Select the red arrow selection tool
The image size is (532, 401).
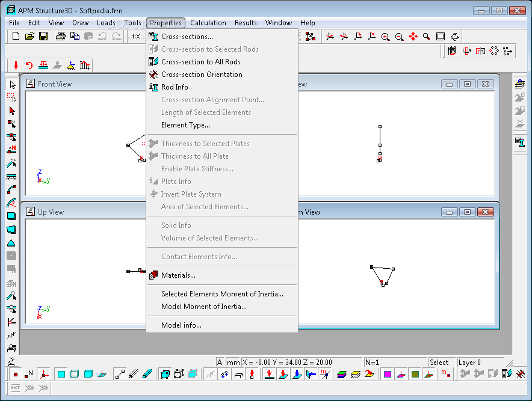coord(12,111)
